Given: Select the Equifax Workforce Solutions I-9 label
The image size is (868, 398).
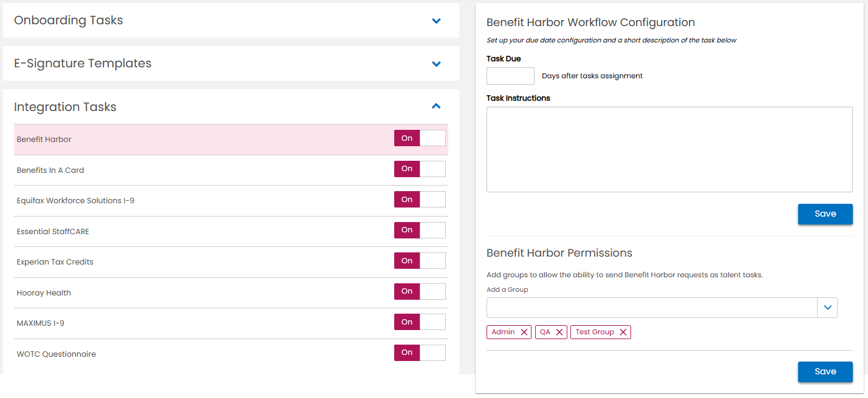Looking at the screenshot, I should tap(76, 201).
